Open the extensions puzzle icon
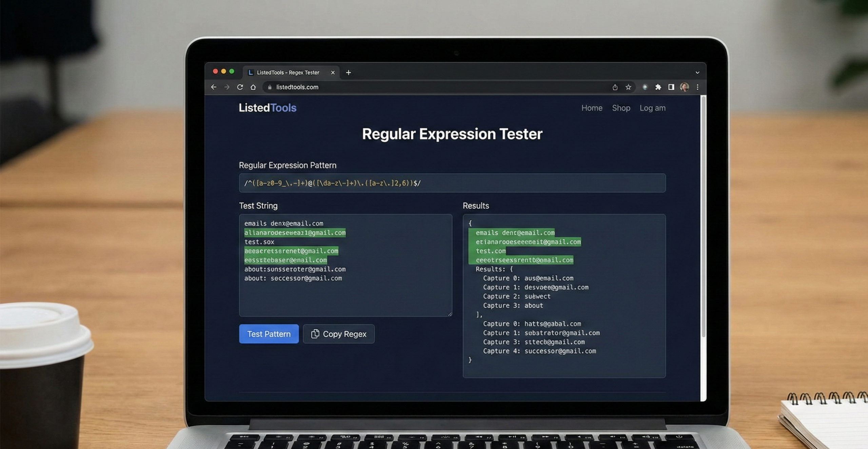Screen dimensions: 868x449 658,87
